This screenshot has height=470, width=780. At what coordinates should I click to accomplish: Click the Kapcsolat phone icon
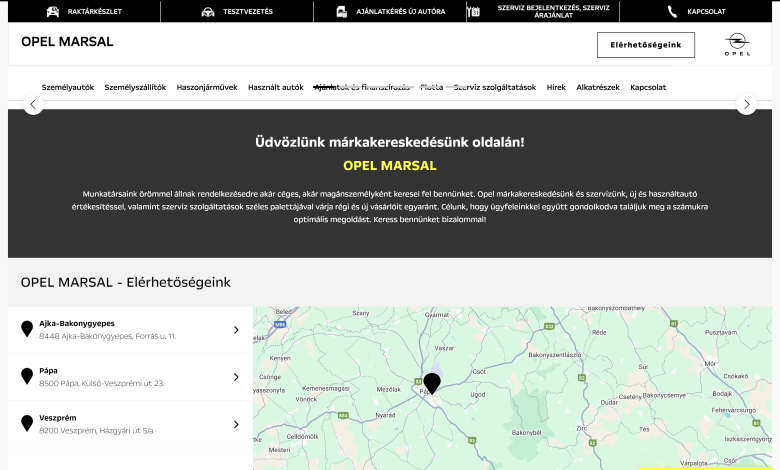coord(672,12)
